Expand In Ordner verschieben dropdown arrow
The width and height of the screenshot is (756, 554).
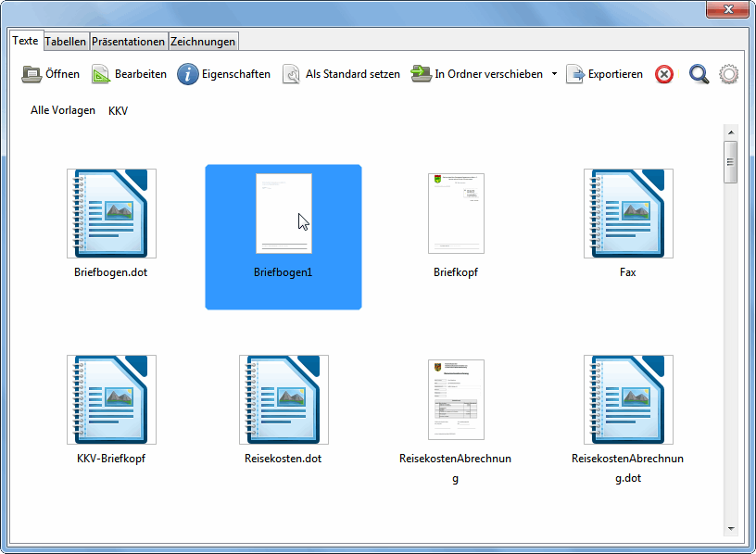point(554,74)
